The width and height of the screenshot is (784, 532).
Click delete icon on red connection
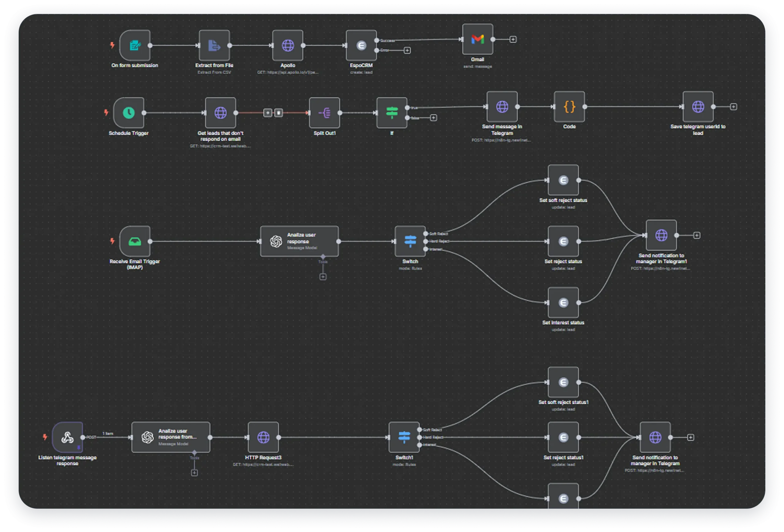278,113
